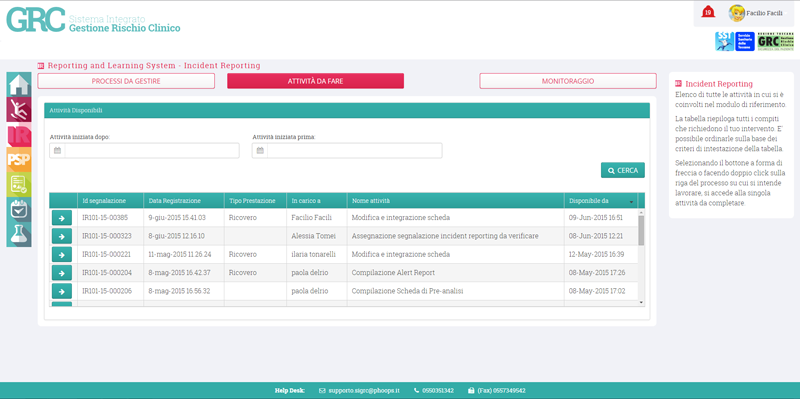Image resolution: width=800 pixels, height=399 pixels.
Task: Switch to the Monitoraggio tab
Action: [x=568, y=81]
